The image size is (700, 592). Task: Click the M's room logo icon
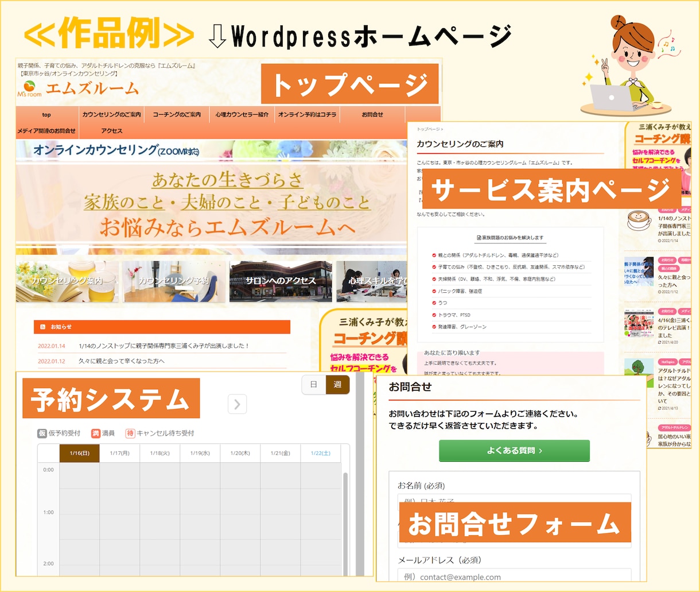(x=29, y=89)
